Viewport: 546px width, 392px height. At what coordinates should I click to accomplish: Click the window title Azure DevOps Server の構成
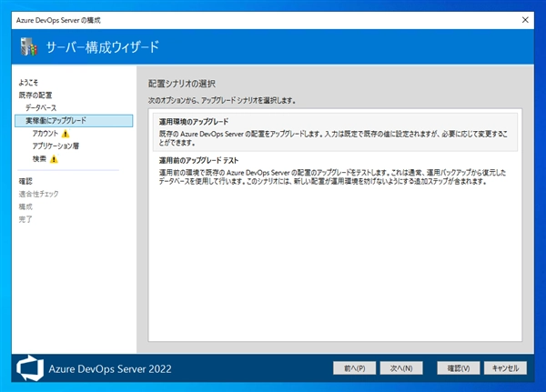tap(58, 20)
